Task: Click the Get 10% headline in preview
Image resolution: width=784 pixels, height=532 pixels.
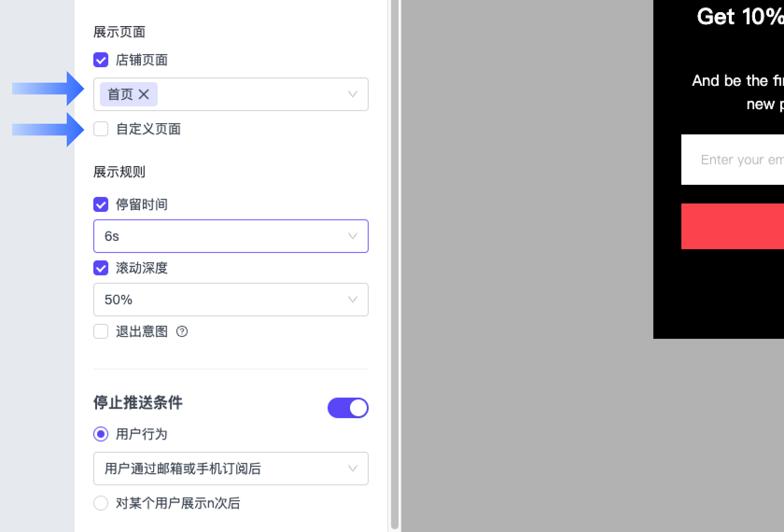Action: pyautogui.click(x=740, y=17)
